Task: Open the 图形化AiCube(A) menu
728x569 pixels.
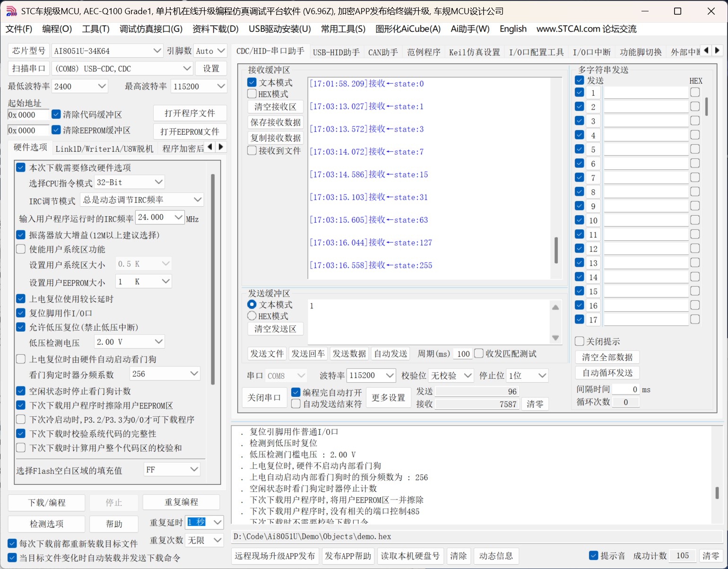Action: 408,29
